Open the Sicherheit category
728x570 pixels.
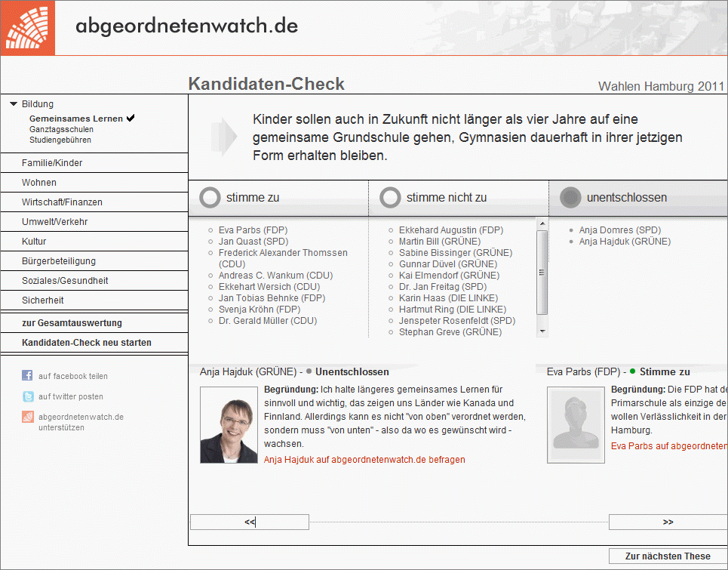[94, 300]
